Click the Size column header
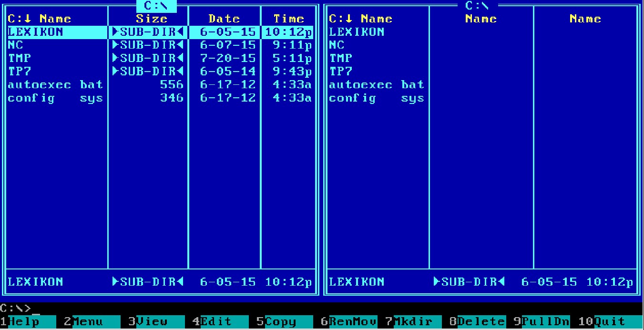The width and height of the screenshot is (644, 330). pyautogui.click(x=151, y=19)
